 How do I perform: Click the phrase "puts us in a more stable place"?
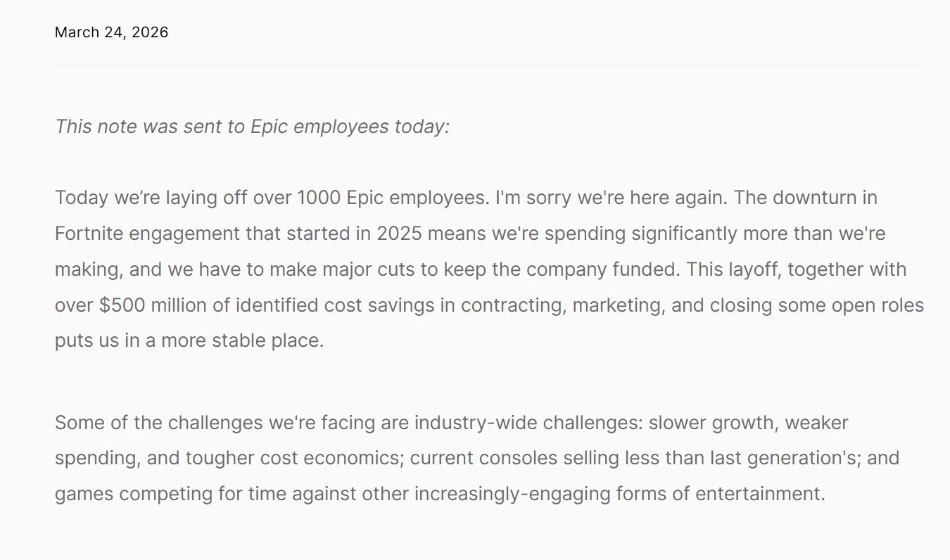click(x=189, y=341)
